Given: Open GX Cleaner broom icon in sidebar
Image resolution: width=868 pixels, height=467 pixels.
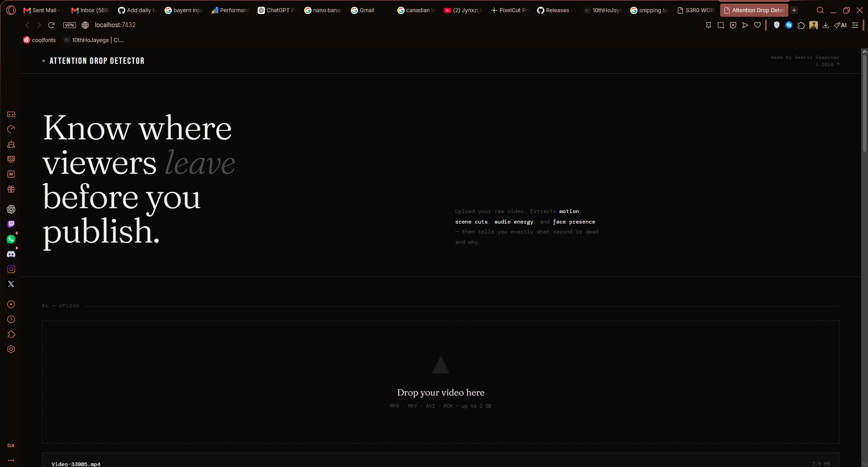Looking at the screenshot, I should coord(11,144).
